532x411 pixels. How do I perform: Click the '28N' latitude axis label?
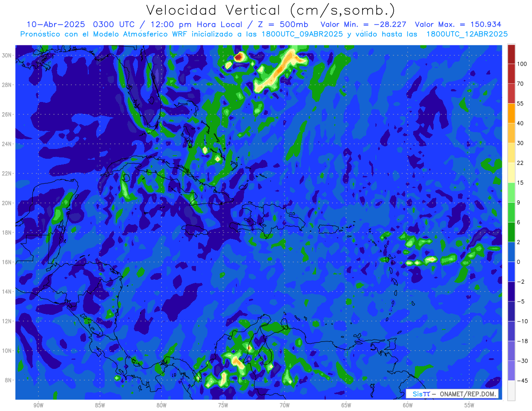tap(8, 85)
